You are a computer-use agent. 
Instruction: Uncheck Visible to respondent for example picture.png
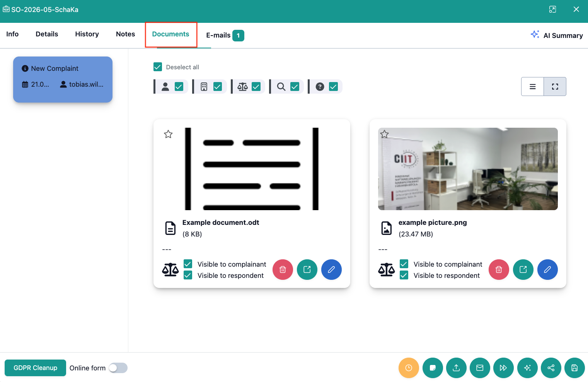coord(404,275)
